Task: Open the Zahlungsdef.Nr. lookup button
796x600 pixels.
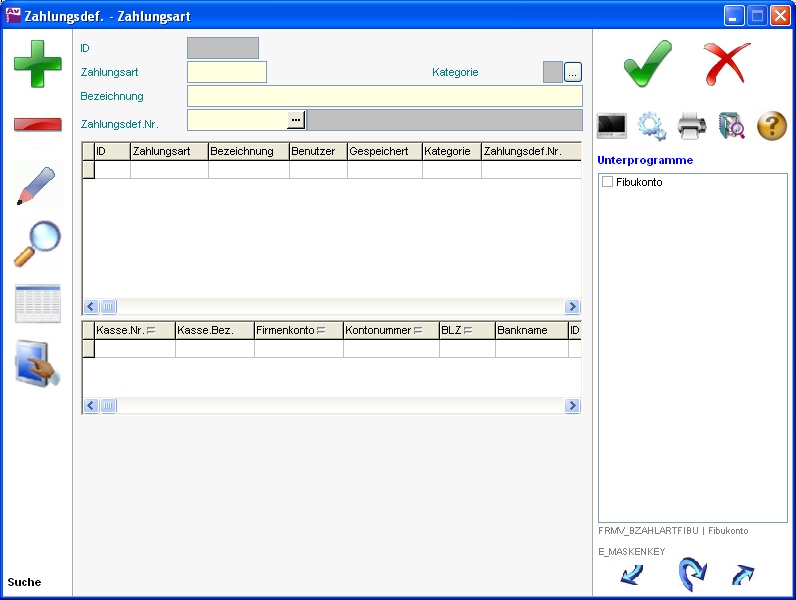Action: click(x=295, y=120)
